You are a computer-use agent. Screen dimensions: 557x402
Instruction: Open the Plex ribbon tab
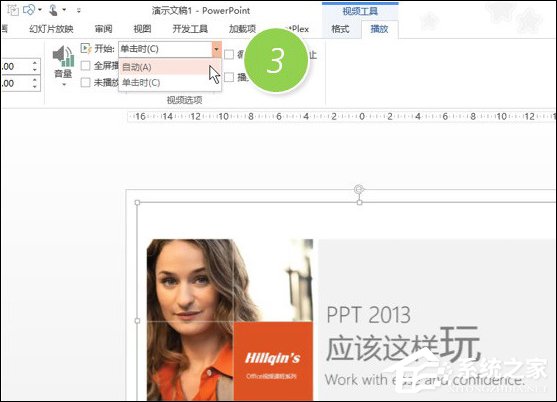[x=298, y=29]
